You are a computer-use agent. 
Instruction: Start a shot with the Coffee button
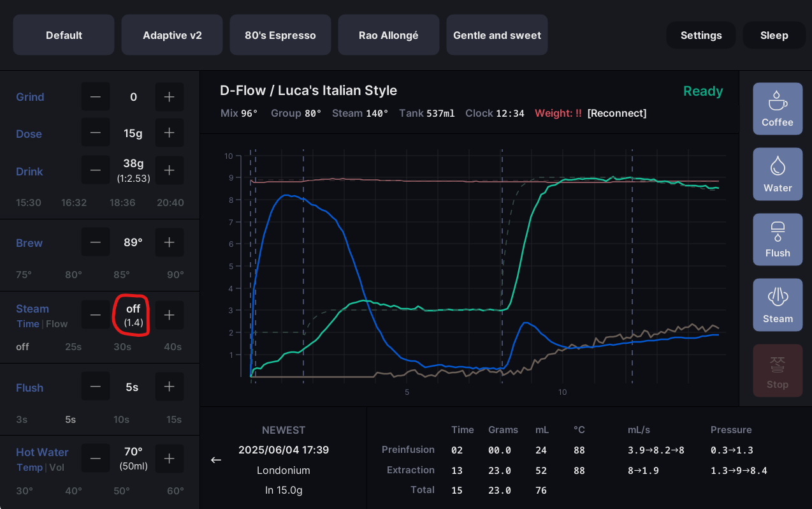(778, 108)
